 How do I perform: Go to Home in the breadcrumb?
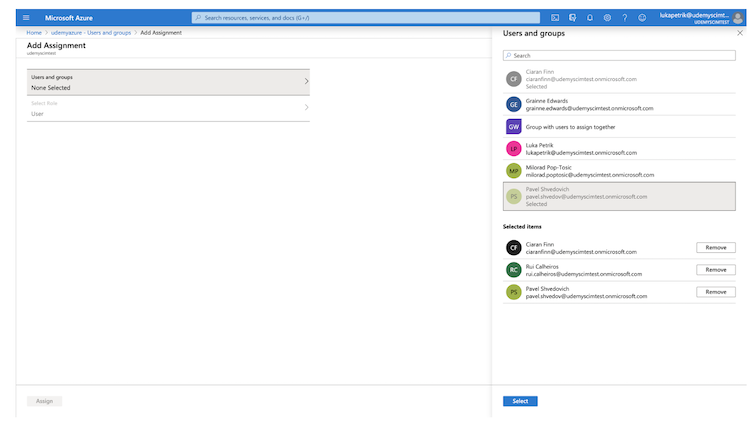pos(34,33)
